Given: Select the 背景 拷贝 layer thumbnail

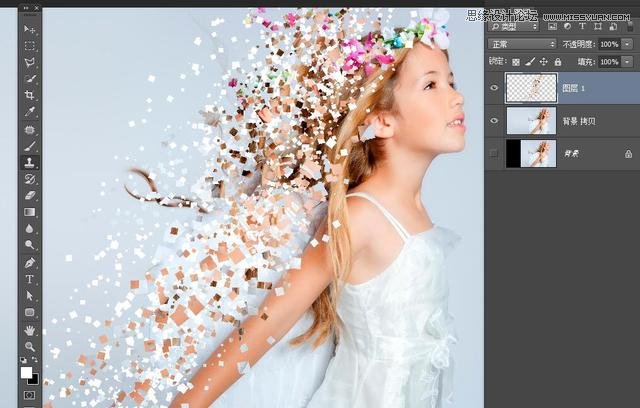Looking at the screenshot, I should [x=531, y=120].
